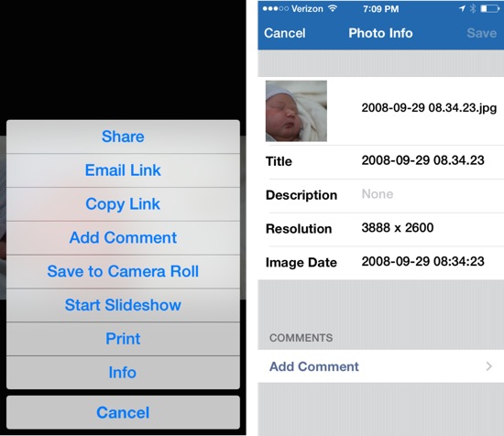
Task: Tap the Wi-Fi status icon
Action: point(333,8)
